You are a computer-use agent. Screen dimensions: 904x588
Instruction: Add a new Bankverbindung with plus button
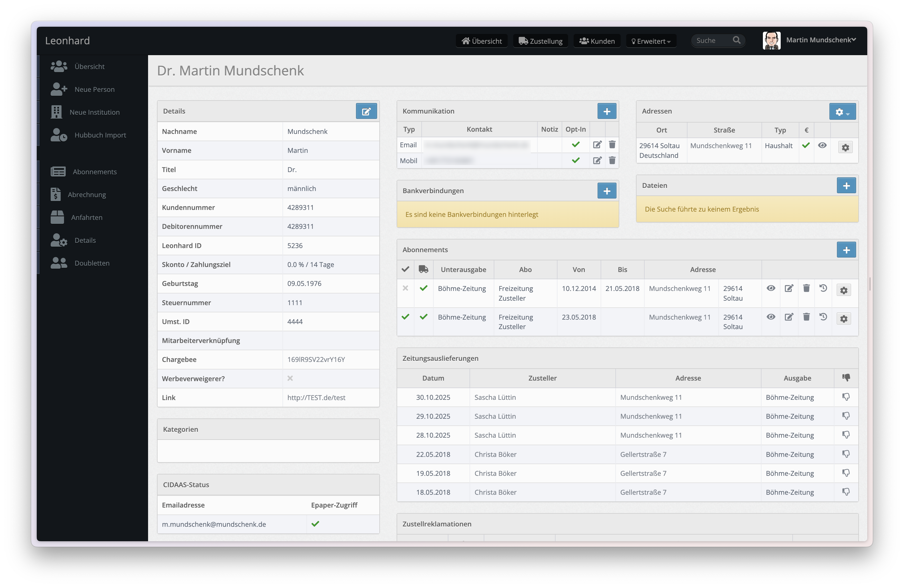(x=606, y=191)
